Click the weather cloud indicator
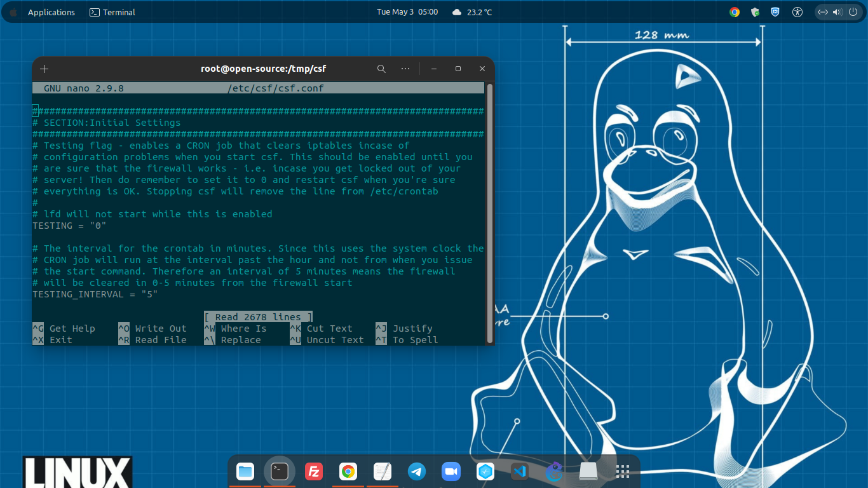The image size is (868, 488). 457,12
